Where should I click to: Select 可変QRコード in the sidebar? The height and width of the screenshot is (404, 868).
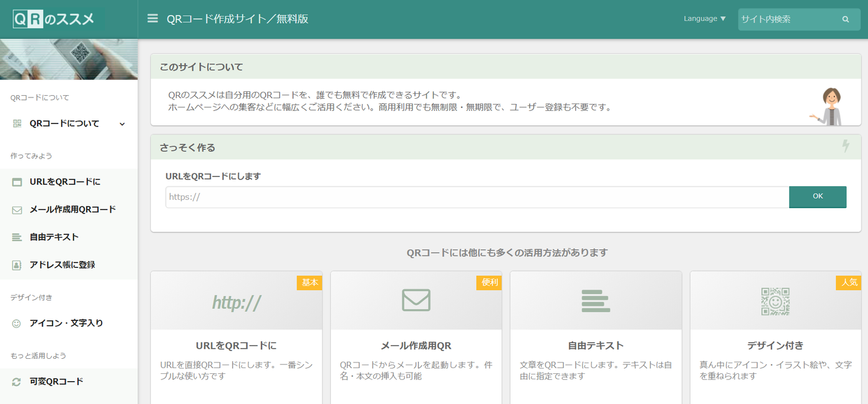pos(56,382)
